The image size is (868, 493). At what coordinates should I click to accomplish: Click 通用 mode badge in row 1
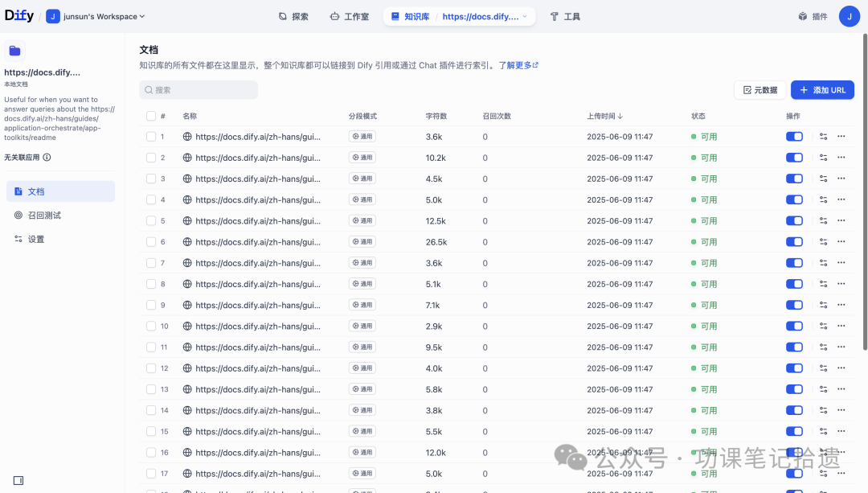point(362,136)
